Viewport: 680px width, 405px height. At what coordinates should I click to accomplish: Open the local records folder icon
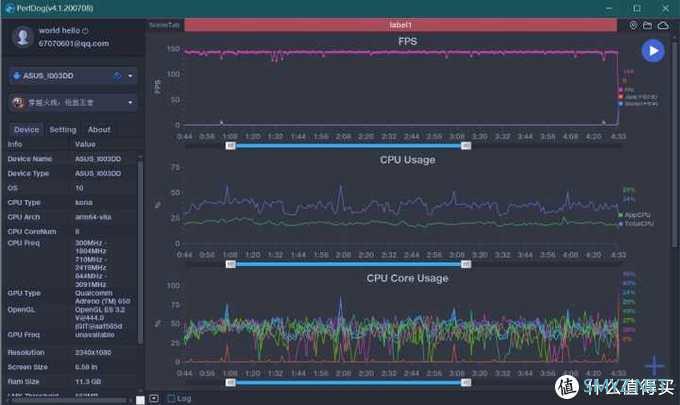[x=647, y=26]
